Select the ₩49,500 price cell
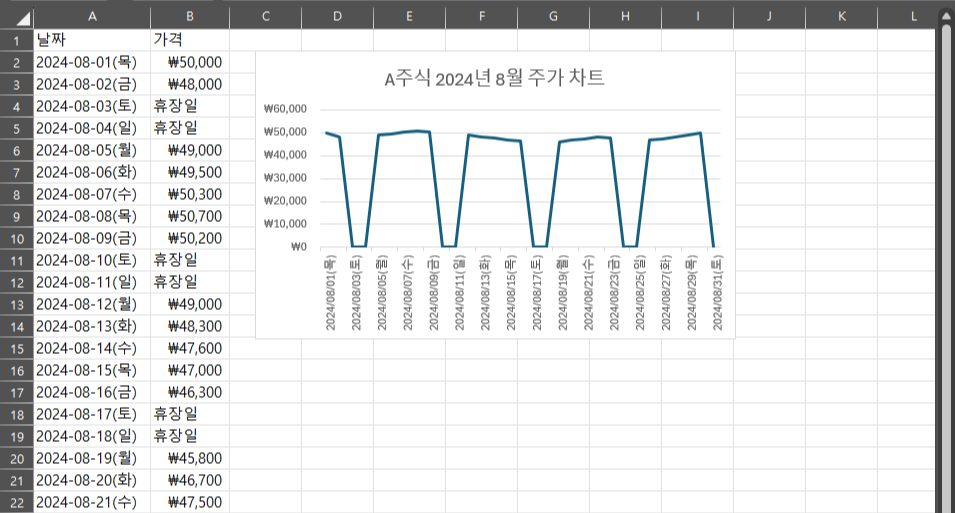The width and height of the screenshot is (955, 513). pyautogui.click(x=190, y=172)
